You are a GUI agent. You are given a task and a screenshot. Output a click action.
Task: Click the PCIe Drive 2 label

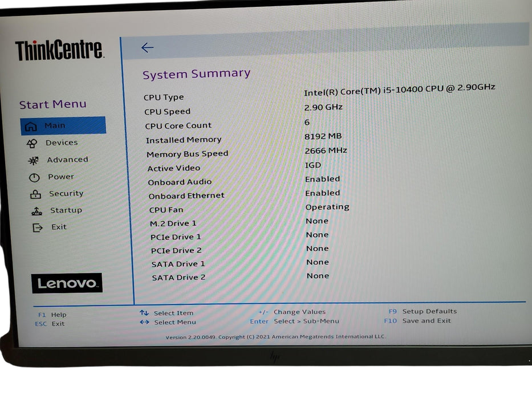tap(176, 250)
